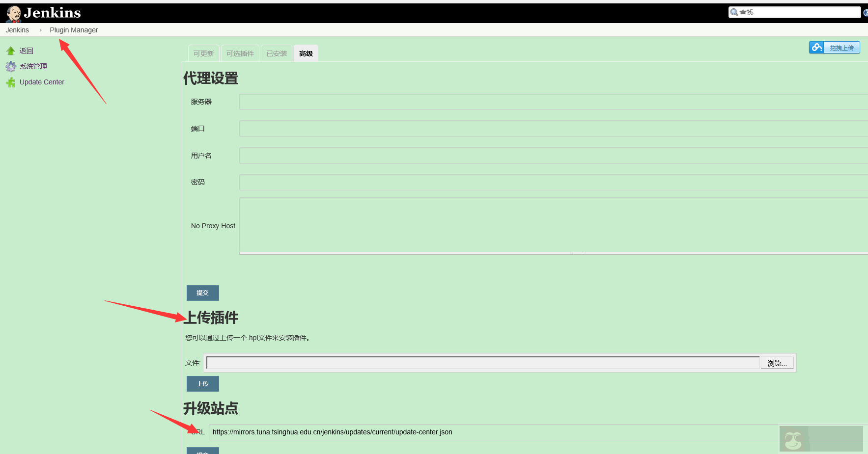The height and width of the screenshot is (454, 868).
Task: Click the cloud upload icon next to 拖拽上传
Action: coord(816,47)
